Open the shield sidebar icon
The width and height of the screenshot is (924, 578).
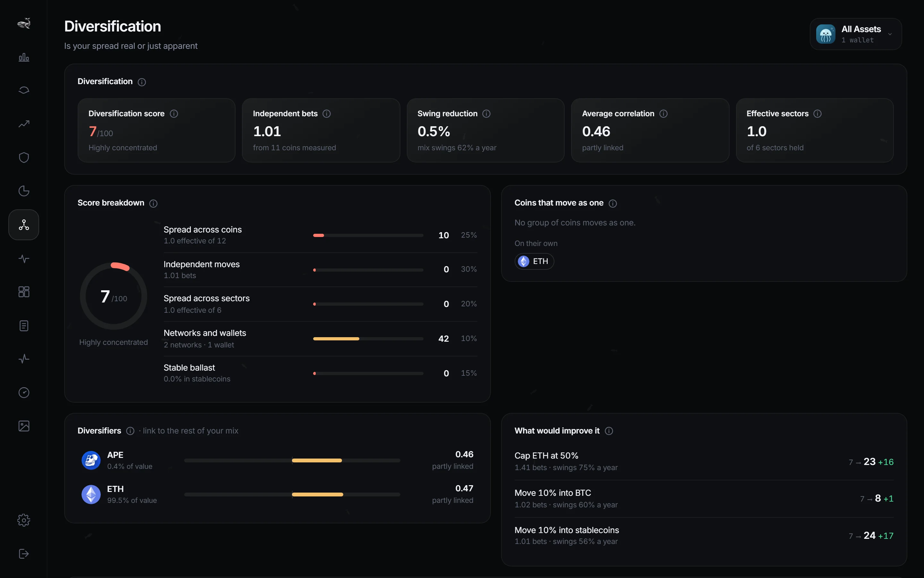tap(24, 157)
